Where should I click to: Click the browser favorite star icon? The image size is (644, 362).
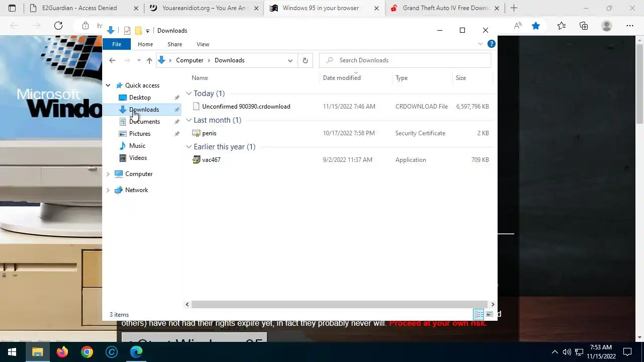[x=536, y=26]
